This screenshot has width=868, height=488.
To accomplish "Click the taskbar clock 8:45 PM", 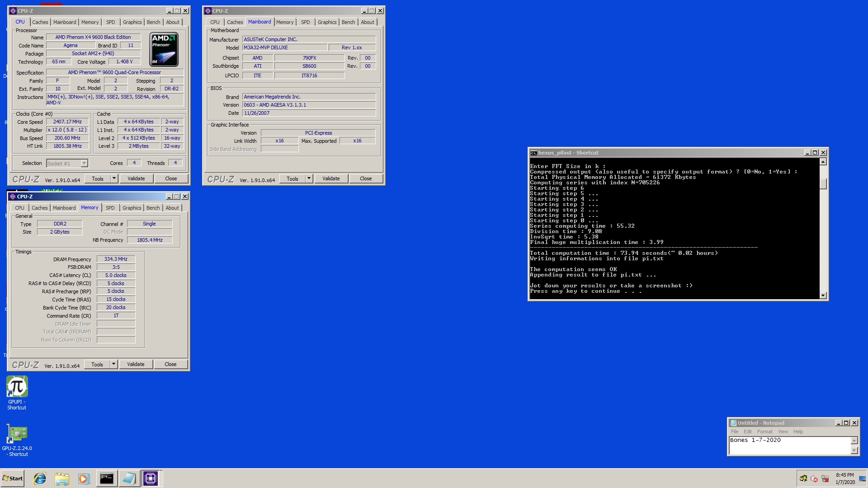I will pos(844,475).
